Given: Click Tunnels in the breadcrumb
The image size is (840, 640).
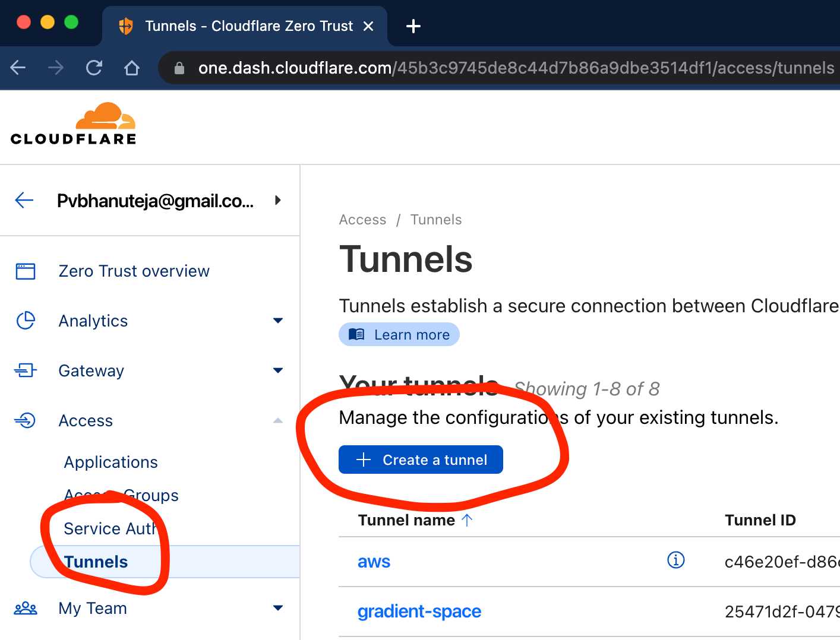Looking at the screenshot, I should pos(436,220).
